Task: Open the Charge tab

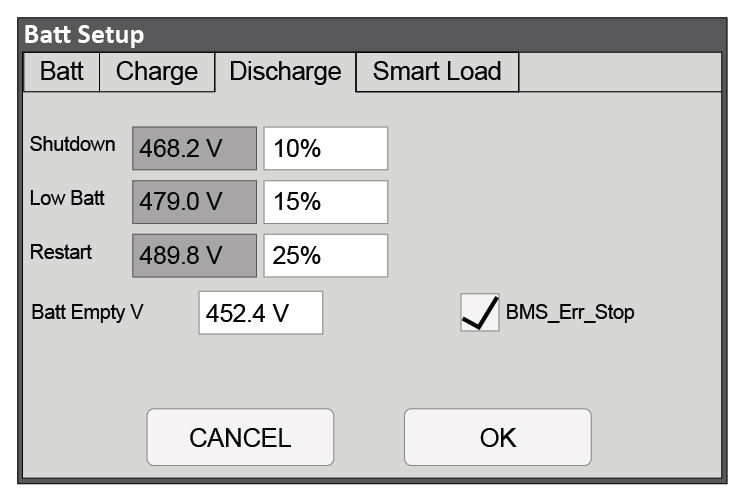Action: click(157, 72)
